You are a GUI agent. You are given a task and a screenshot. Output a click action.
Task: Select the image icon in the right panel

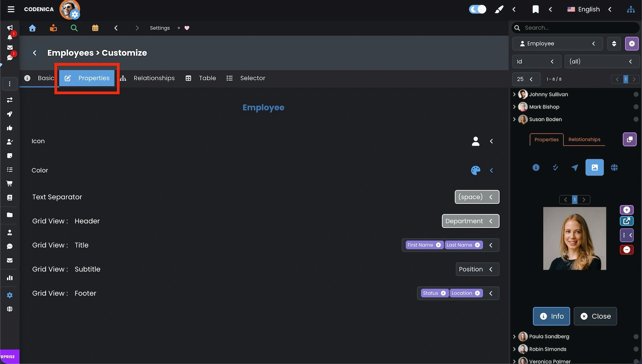[595, 167]
